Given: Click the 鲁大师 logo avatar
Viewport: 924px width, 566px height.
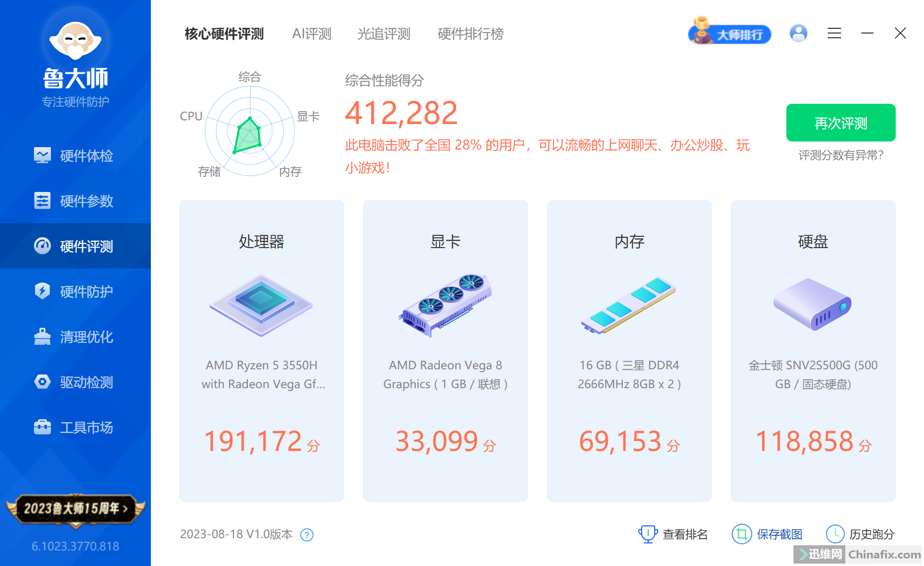Looking at the screenshot, I should coord(75,40).
